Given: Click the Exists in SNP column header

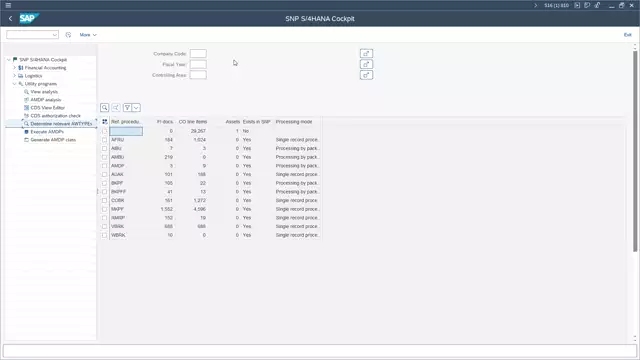Looking at the screenshot, I should click(257, 122).
